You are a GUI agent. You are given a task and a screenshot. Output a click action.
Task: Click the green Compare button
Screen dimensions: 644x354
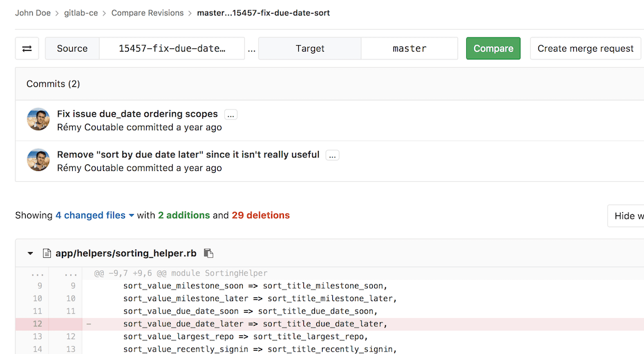tap(493, 48)
